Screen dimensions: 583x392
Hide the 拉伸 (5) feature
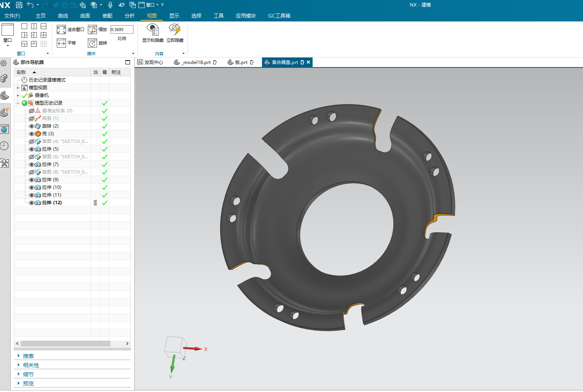[x=32, y=149]
